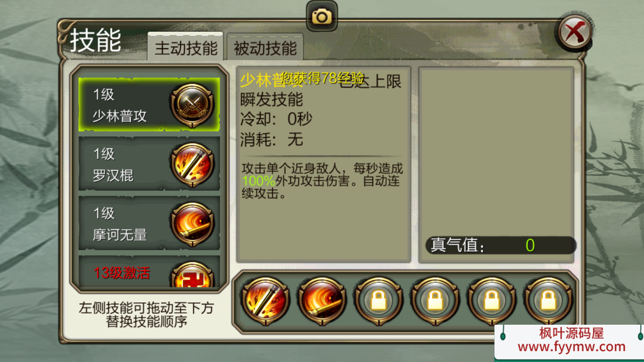This screenshot has height=362, width=644.
Task: Tap the first locked skill slot
Action: tap(379, 301)
